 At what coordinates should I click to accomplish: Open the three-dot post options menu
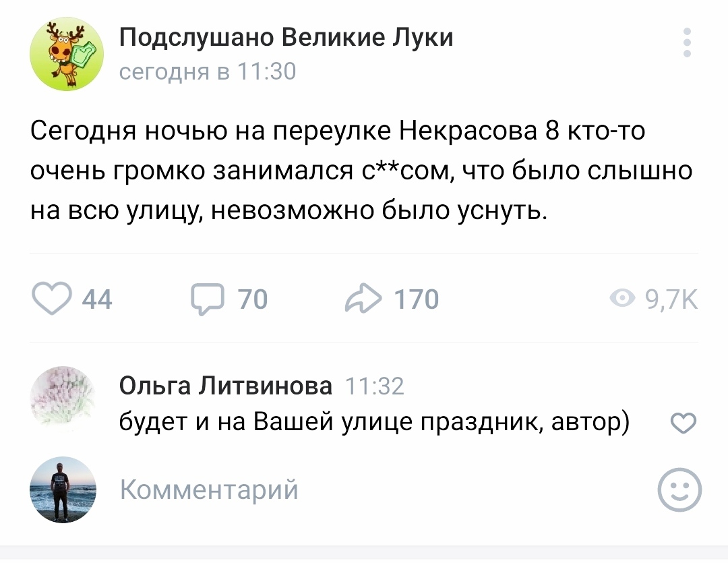click(x=687, y=42)
